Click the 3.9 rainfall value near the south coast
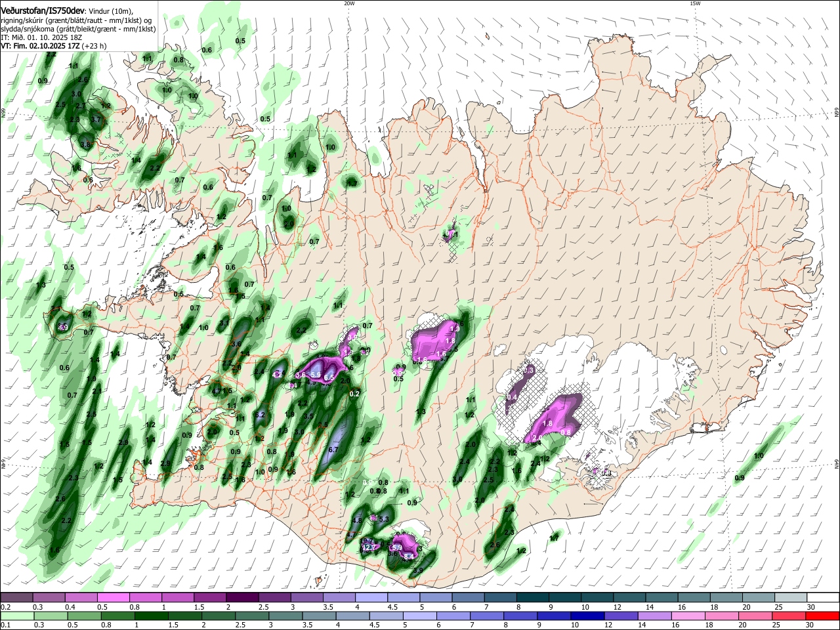840x630 pixels. (417, 571)
